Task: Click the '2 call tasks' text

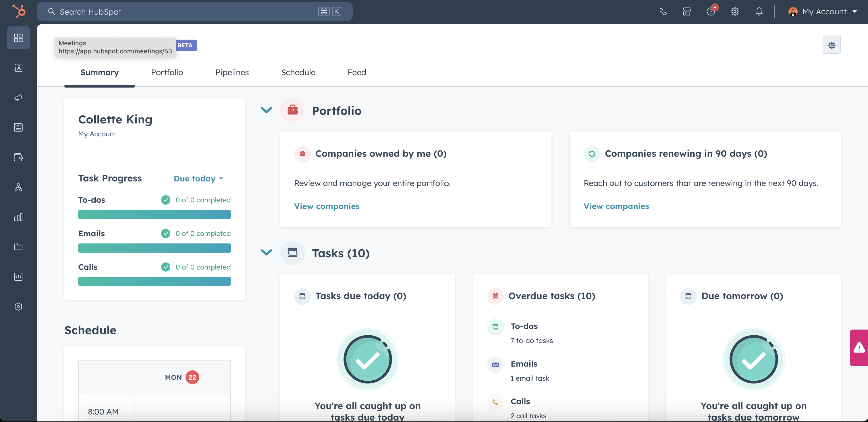Action: point(528,416)
